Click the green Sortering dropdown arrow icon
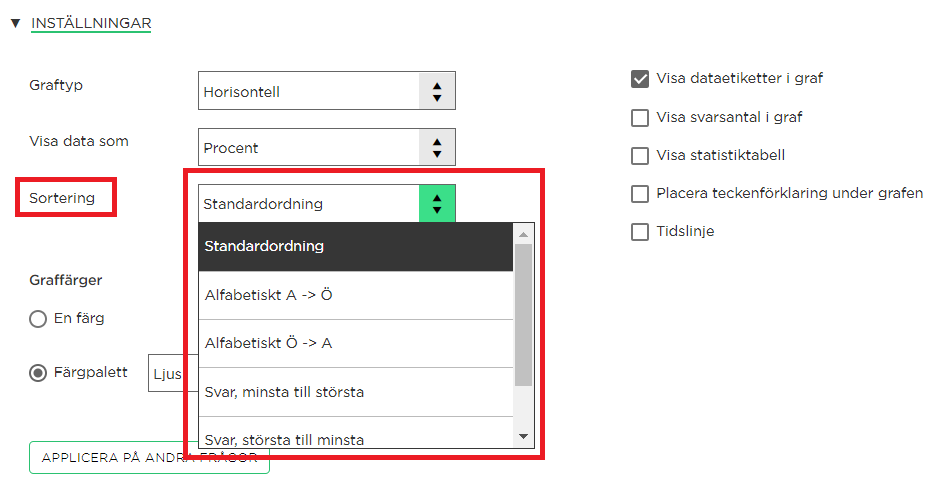Image resolution: width=948 pixels, height=489 pixels. point(437,204)
